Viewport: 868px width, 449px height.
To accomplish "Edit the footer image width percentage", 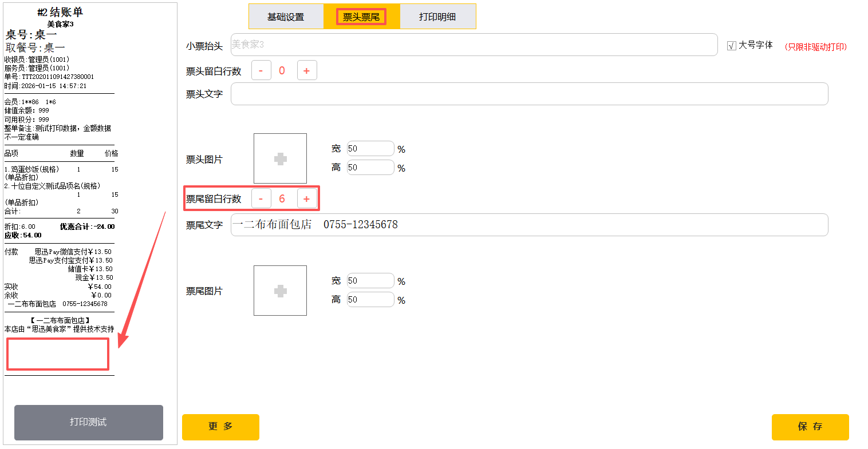I will tap(370, 281).
